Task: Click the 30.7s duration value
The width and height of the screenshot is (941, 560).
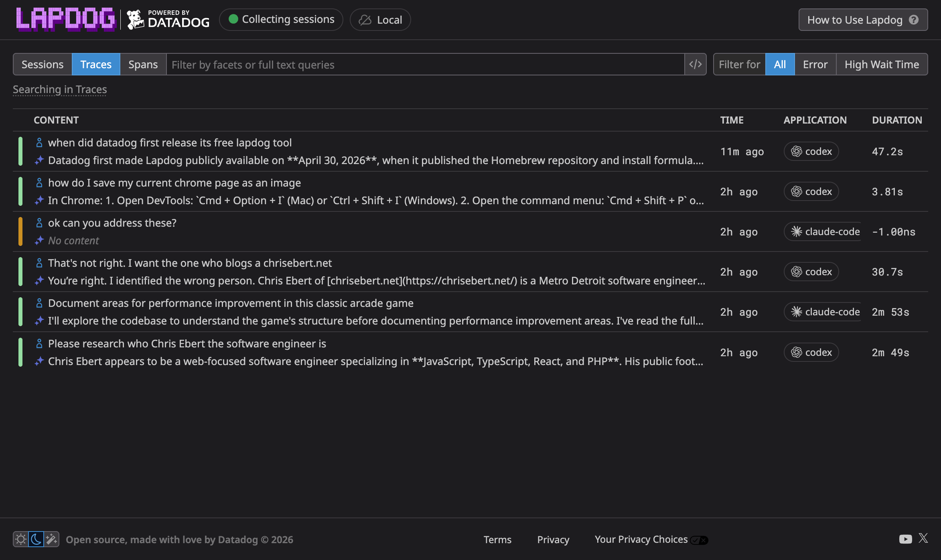Action: pos(887,272)
